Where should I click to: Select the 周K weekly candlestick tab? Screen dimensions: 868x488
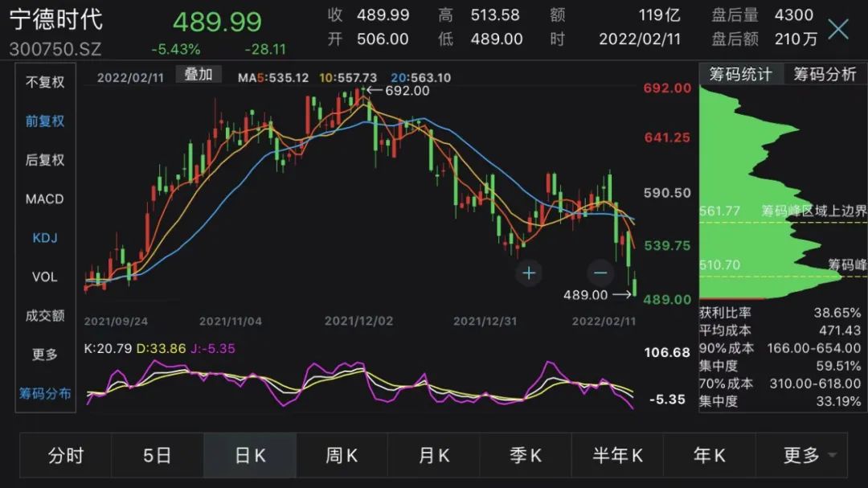[342, 455]
